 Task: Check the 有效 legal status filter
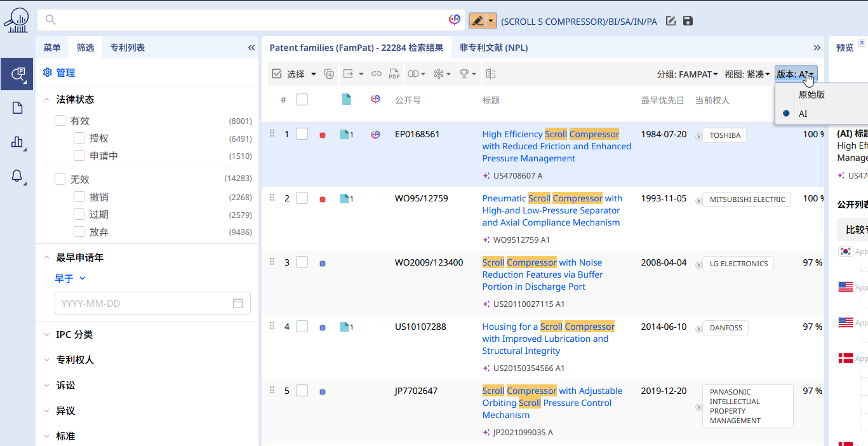click(60, 121)
